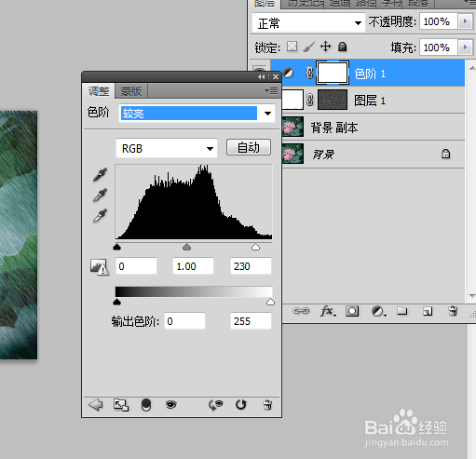The image size is (476, 459).
Task: Delete this adjustment layer trash icon
Action: point(267,405)
